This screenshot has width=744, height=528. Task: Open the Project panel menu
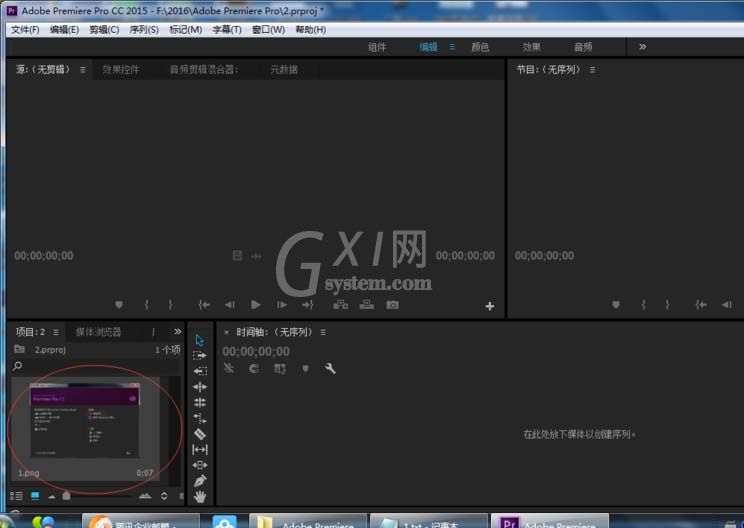point(56,332)
